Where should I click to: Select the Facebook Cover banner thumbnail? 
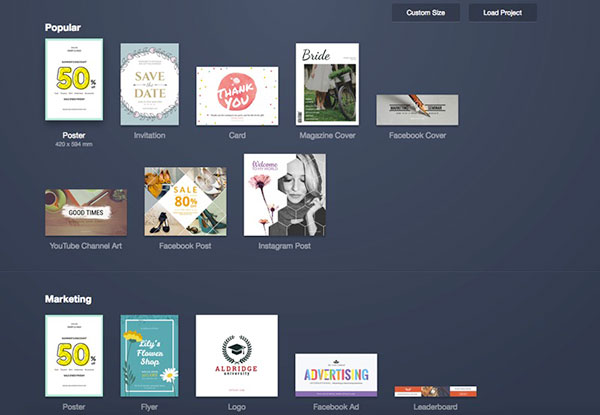(417, 110)
